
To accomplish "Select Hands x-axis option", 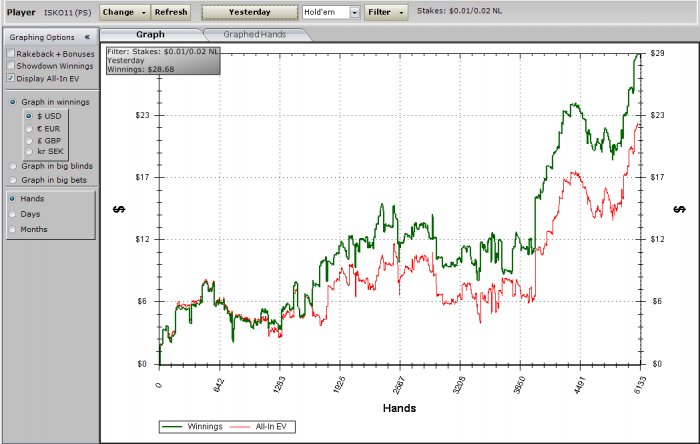I will coord(12,199).
